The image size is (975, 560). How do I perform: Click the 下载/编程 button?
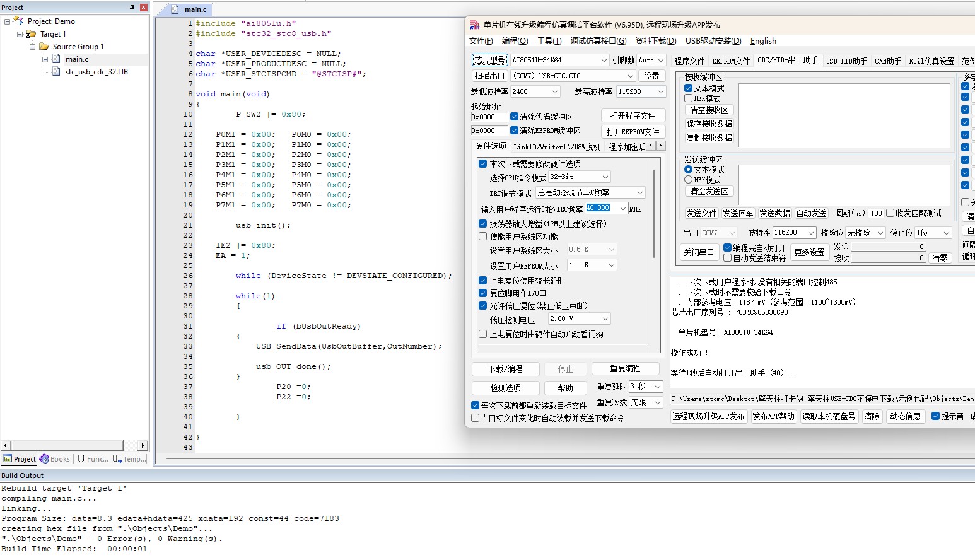(x=505, y=369)
